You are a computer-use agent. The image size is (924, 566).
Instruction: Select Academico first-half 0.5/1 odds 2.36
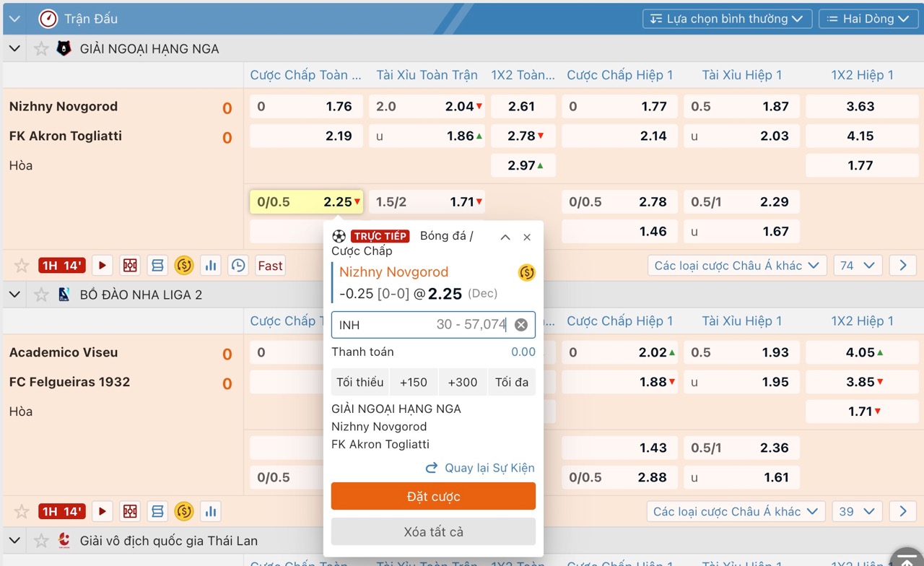click(x=741, y=448)
